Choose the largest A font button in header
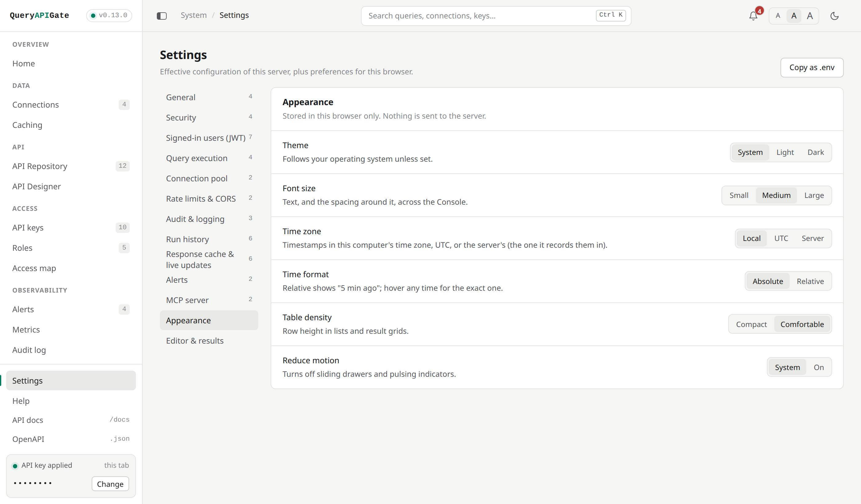This screenshot has height=504, width=861. click(x=810, y=16)
